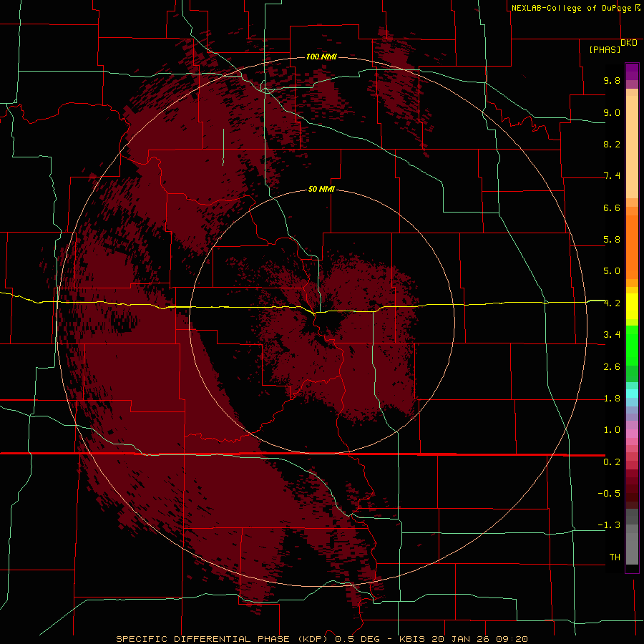Viewport: 644px width, 644px height.
Task: Select the 5.8 legend value
Action: pos(612,240)
